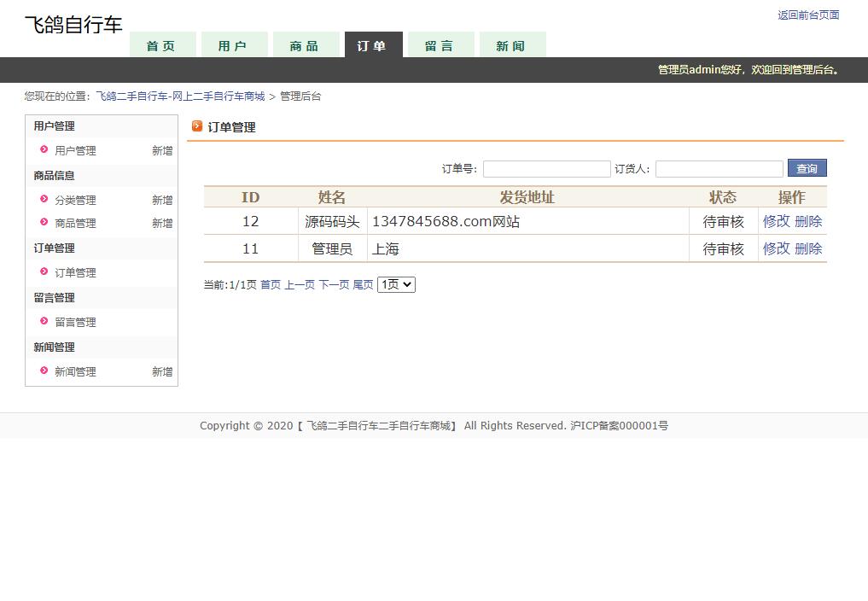This screenshot has height=601, width=868.
Task: Click the 订货人 text box
Action: coord(719,169)
